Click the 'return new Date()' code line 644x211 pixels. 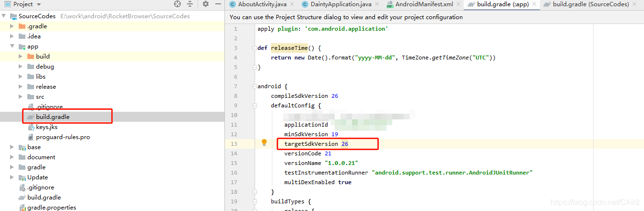tap(383, 58)
